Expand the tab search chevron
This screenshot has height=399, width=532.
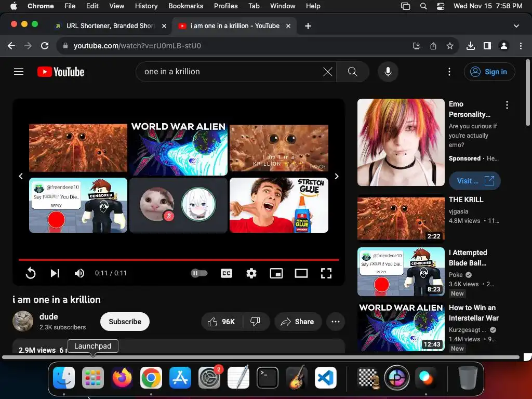pos(516,26)
